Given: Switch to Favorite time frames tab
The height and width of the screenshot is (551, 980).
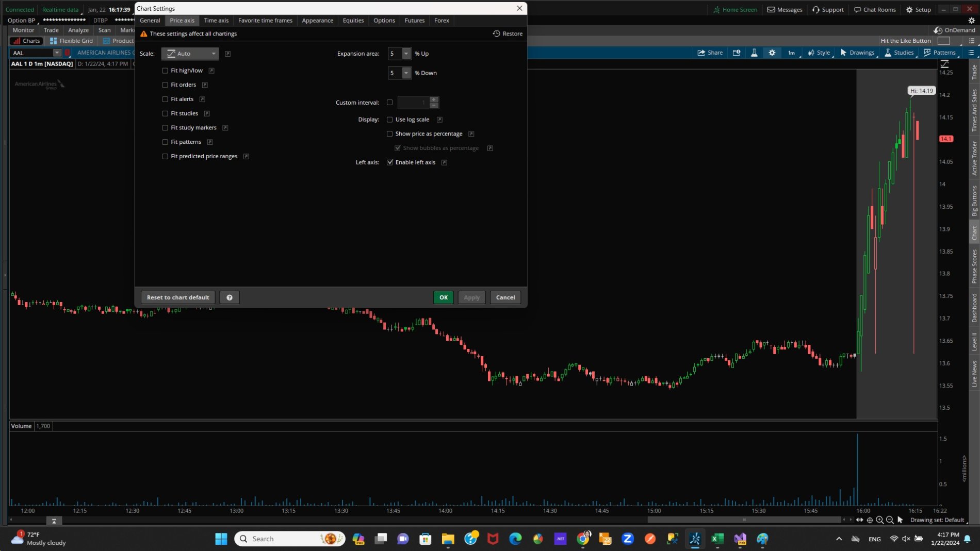Looking at the screenshot, I should click(265, 21).
